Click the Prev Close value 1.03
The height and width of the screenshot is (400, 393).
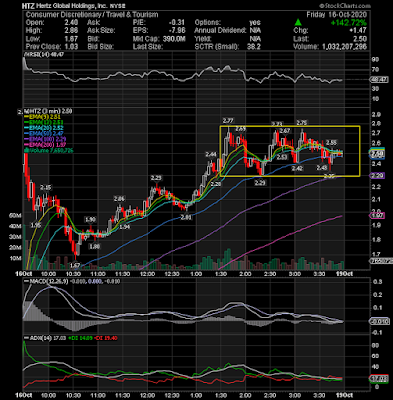(x=71, y=47)
